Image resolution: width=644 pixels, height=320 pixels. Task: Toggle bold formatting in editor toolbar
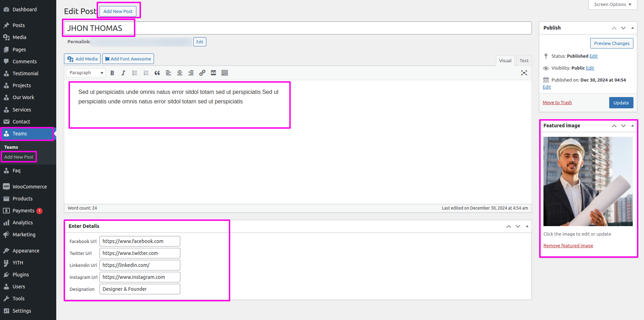[x=112, y=73]
